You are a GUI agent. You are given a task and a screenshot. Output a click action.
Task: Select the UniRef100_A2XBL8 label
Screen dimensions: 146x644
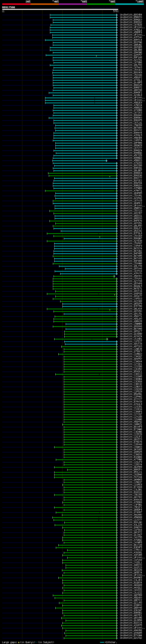point(131,95)
